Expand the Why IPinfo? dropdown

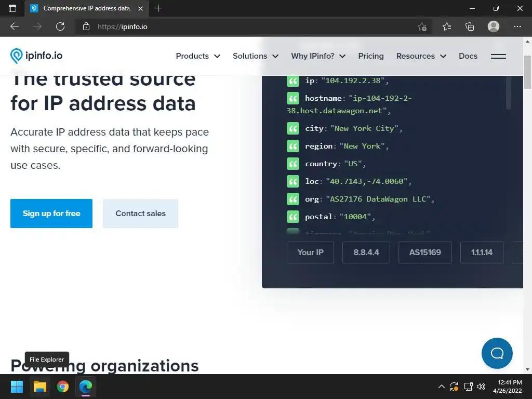318,56
